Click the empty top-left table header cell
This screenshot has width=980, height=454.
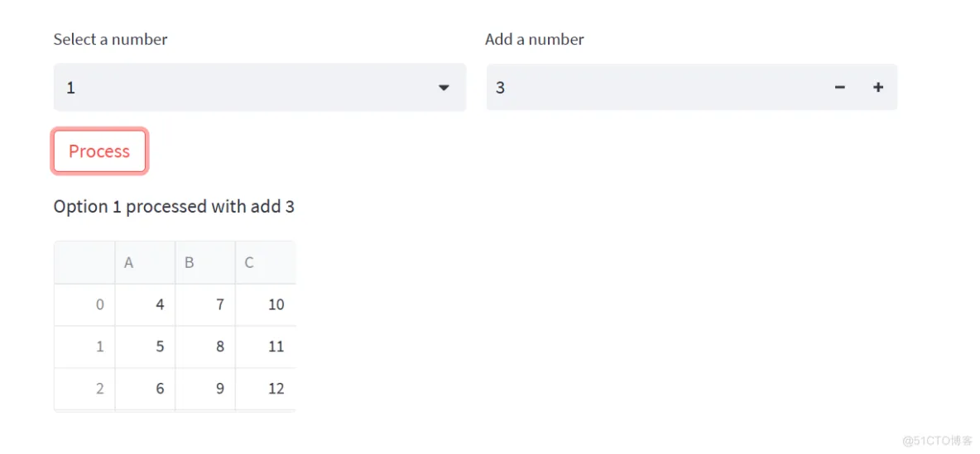click(84, 263)
